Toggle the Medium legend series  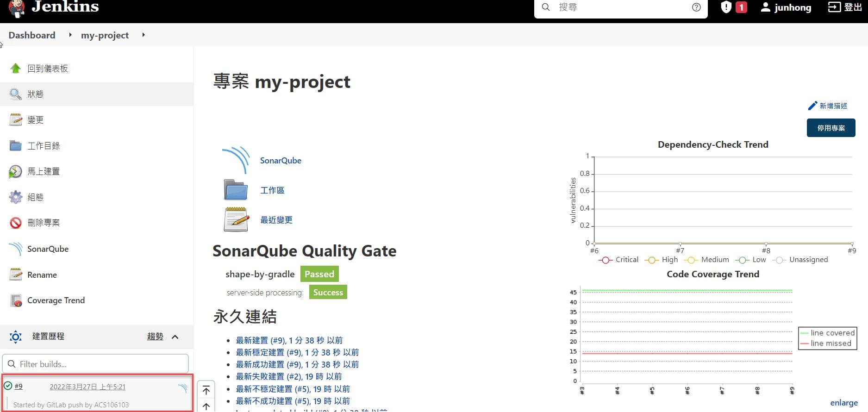pos(706,260)
